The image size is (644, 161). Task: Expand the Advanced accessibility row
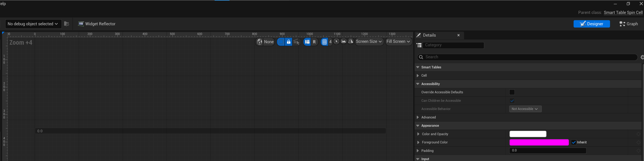click(x=418, y=118)
